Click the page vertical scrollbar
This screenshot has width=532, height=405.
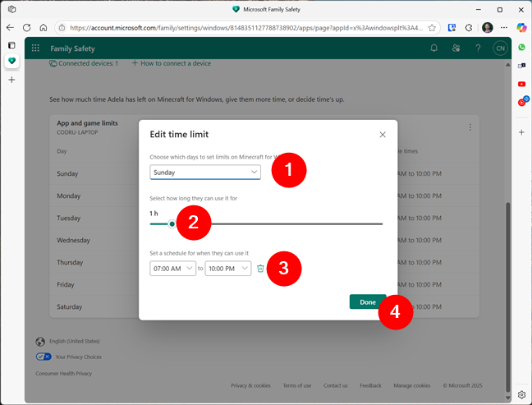(507, 297)
